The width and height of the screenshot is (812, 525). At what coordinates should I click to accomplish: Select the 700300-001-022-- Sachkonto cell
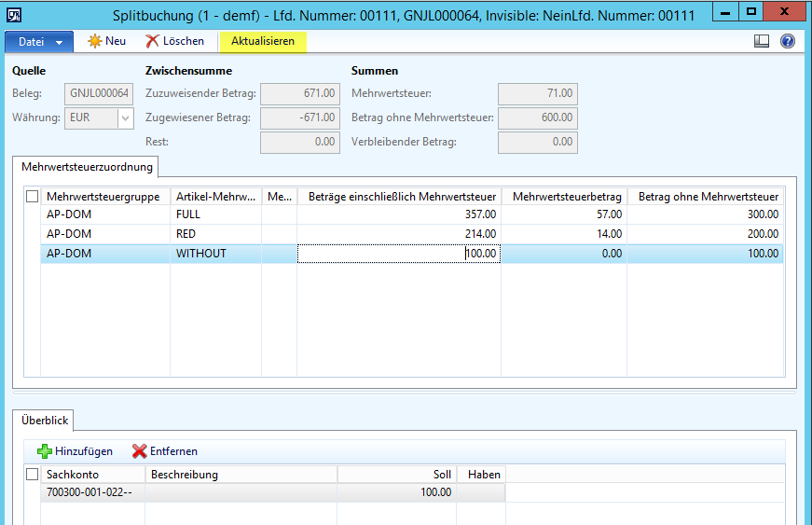pos(89,492)
